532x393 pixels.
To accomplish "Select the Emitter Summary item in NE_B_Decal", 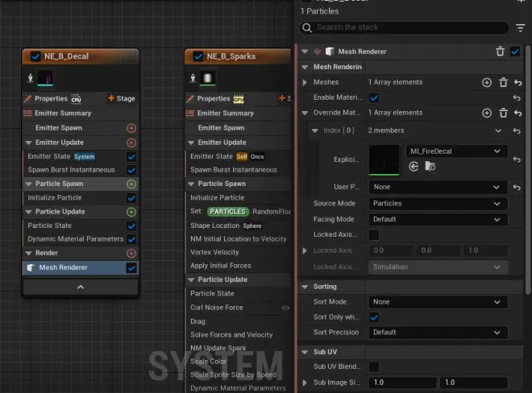I will click(64, 113).
